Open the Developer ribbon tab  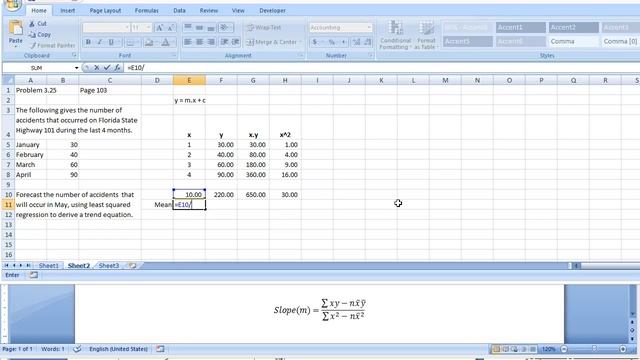tap(272, 11)
